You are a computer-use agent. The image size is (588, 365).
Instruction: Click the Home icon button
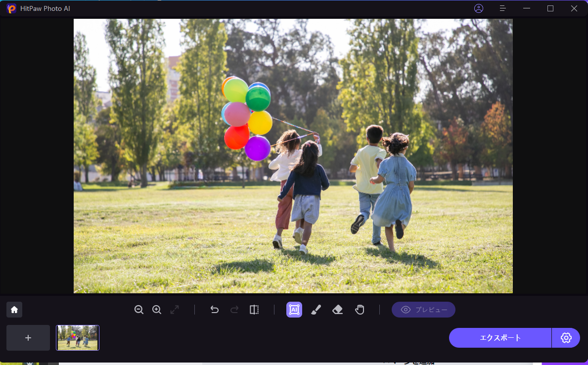pos(14,310)
